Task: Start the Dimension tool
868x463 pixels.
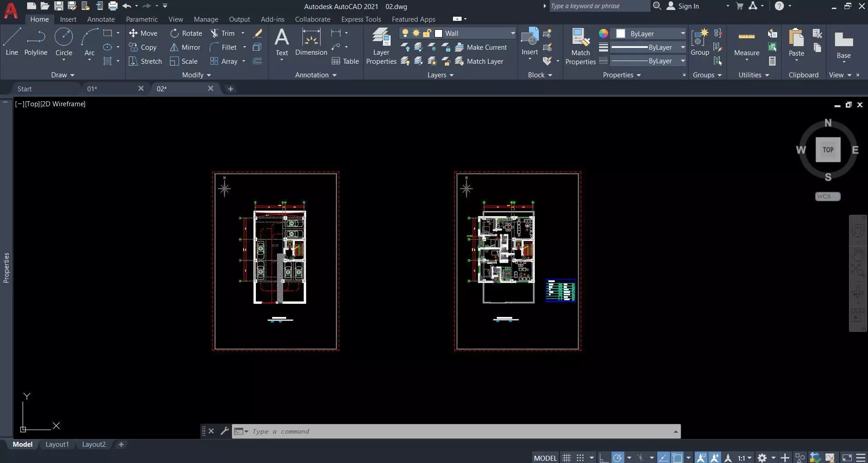Action: pyautogui.click(x=311, y=42)
